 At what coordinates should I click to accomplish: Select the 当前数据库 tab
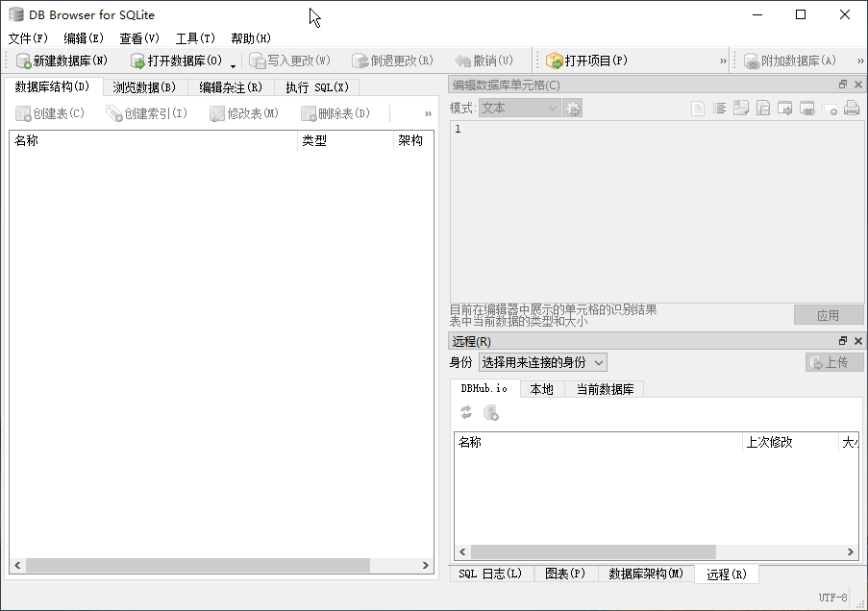(x=605, y=389)
